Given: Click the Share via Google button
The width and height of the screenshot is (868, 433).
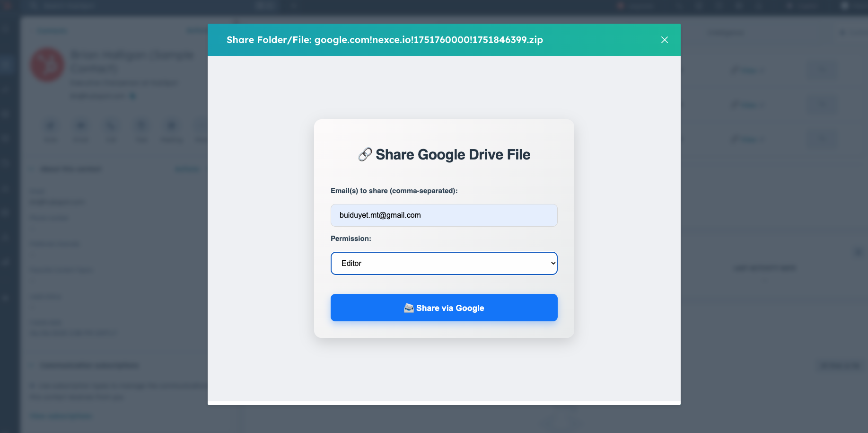Looking at the screenshot, I should point(444,308).
